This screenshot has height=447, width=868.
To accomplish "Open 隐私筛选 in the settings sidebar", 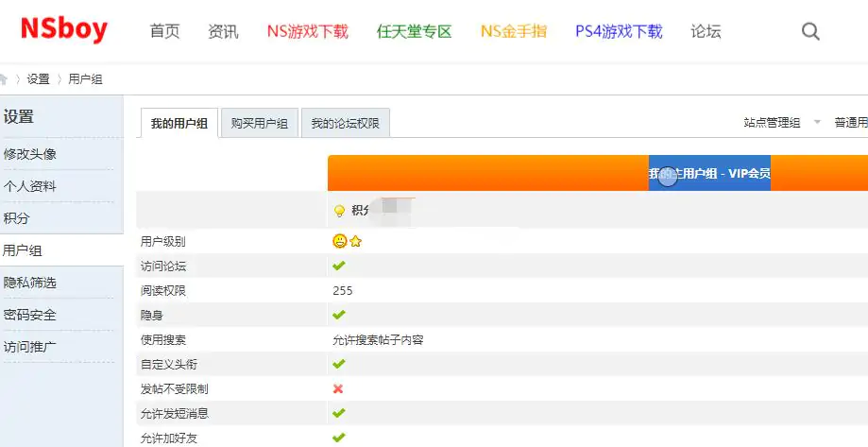I will [30, 284].
